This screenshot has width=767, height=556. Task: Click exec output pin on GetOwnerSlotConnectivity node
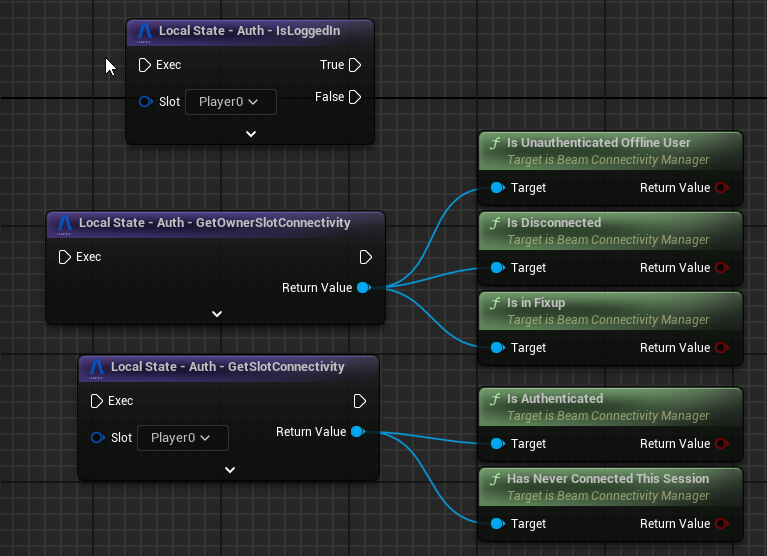(x=365, y=257)
